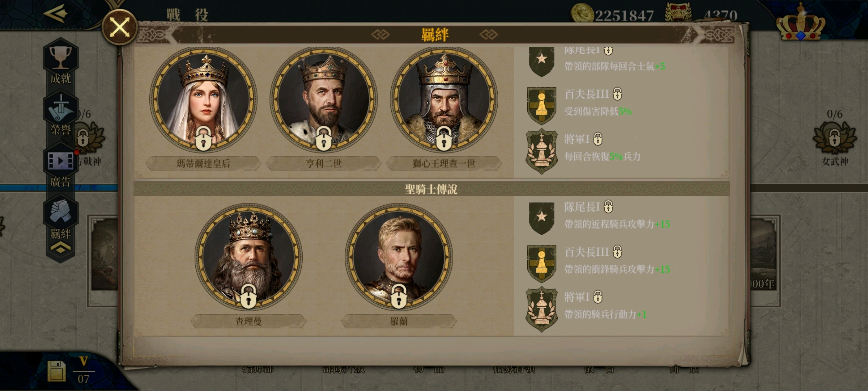Select the 瑪蒂爾達皇后 portrait
The image size is (868, 391).
203,99
